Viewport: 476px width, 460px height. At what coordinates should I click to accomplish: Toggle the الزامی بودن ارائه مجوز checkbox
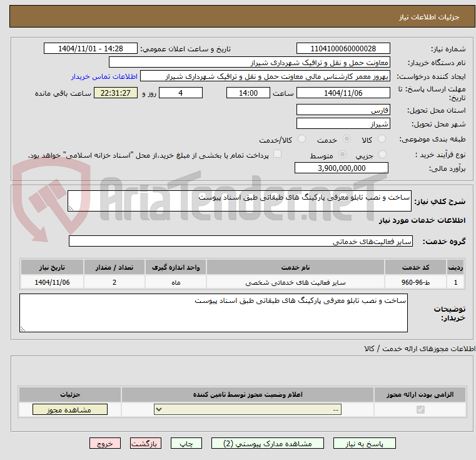click(420, 409)
